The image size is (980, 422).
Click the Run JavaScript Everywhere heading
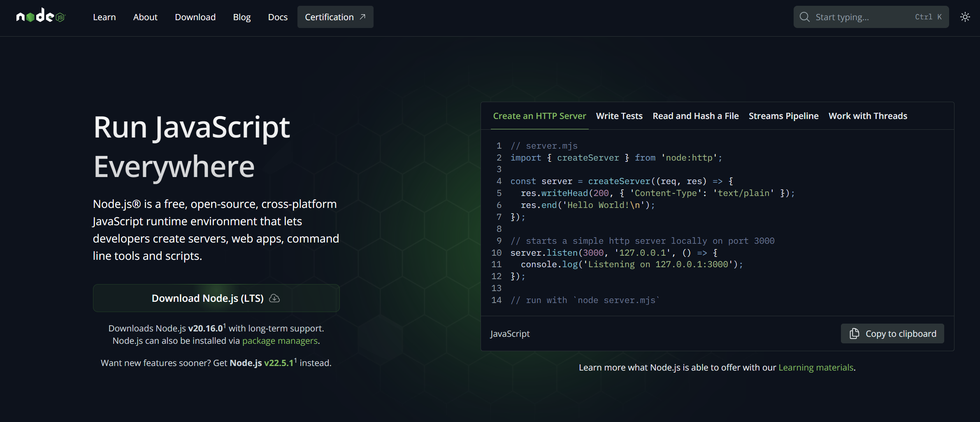point(192,147)
